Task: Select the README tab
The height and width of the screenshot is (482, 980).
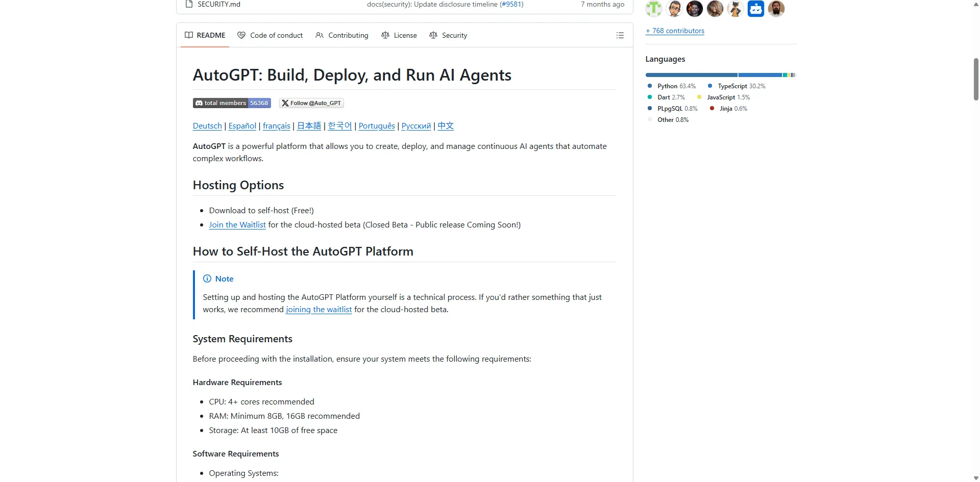Action: point(205,35)
